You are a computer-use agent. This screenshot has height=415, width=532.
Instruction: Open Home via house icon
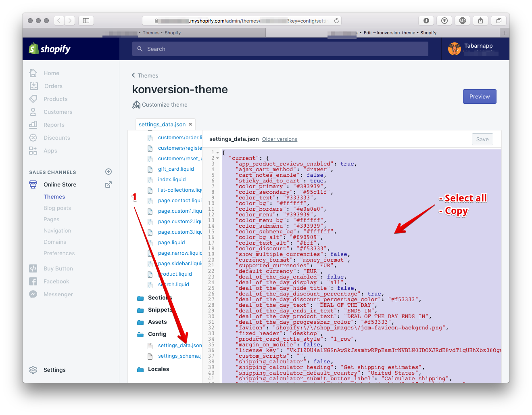pos(33,73)
